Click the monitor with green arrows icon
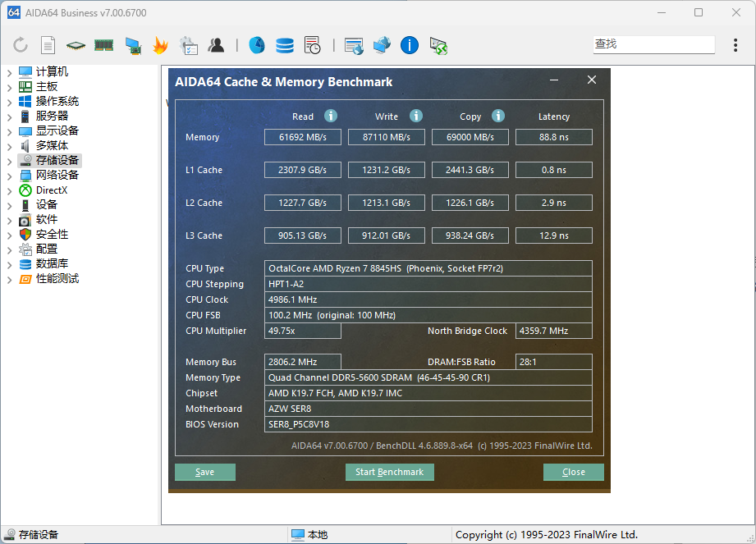 pos(438,46)
